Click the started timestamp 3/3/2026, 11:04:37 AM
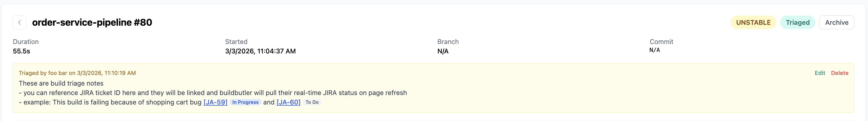 [260, 51]
